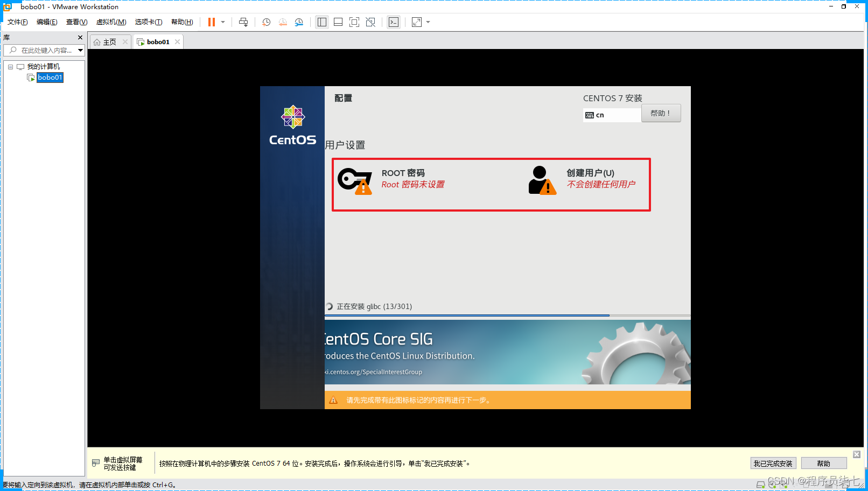Viewport: 868px width, 491px height.
Task: Collapse the 我的计算机 tree node
Action: [10, 66]
